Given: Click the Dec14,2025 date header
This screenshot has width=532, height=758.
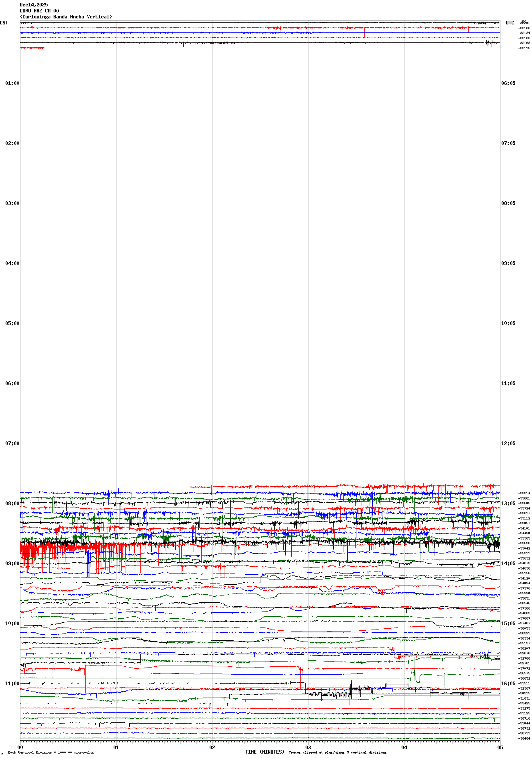Looking at the screenshot, I should click(34, 5).
